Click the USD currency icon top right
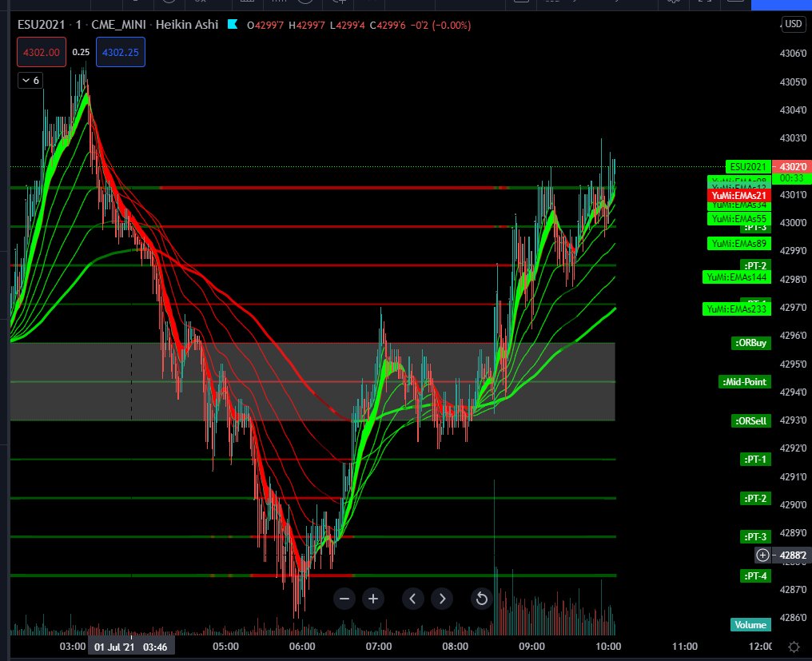 (x=794, y=24)
